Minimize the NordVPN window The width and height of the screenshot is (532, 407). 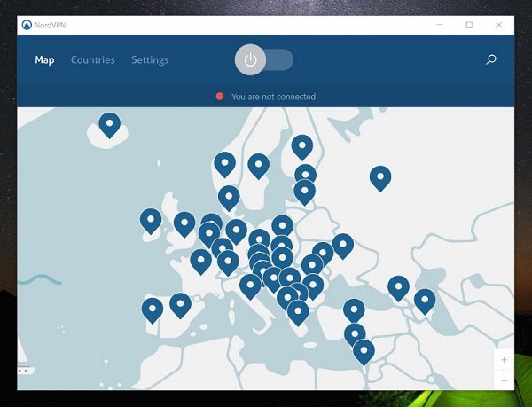(x=440, y=25)
